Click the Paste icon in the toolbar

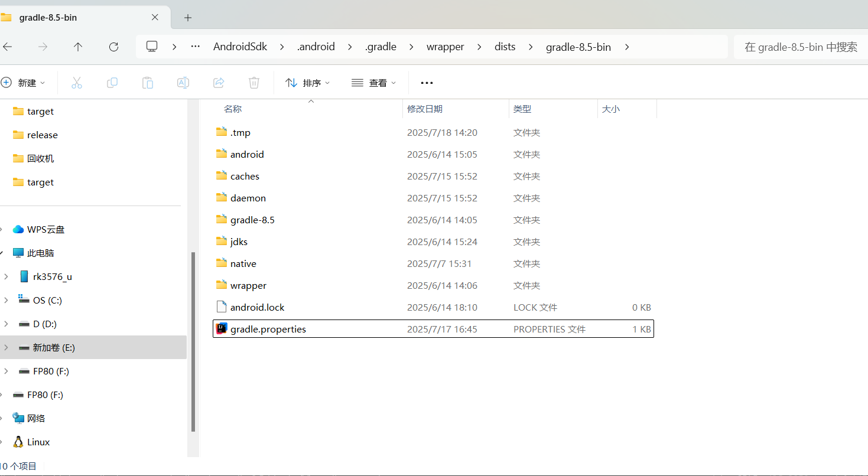tap(147, 83)
